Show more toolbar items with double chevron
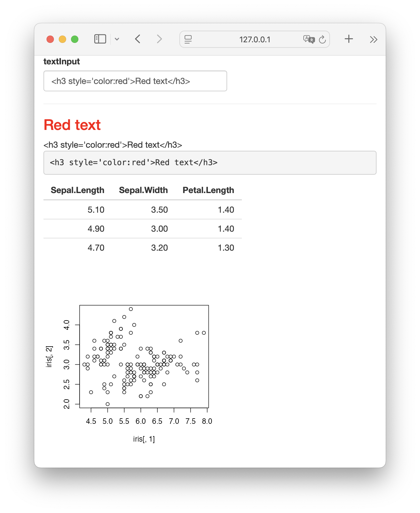The image size is (420, 513). click(x=373, y=39)
